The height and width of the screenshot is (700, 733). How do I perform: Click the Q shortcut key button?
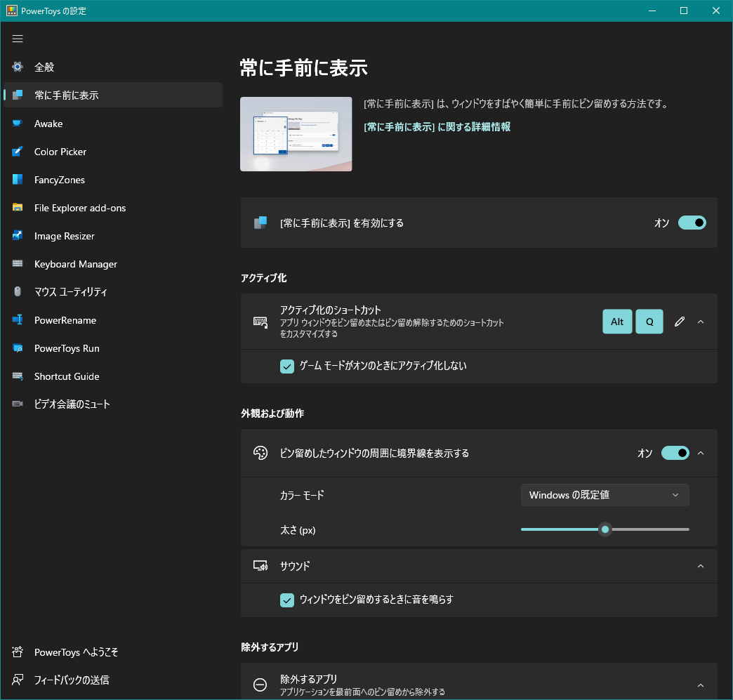coord(649,322)
